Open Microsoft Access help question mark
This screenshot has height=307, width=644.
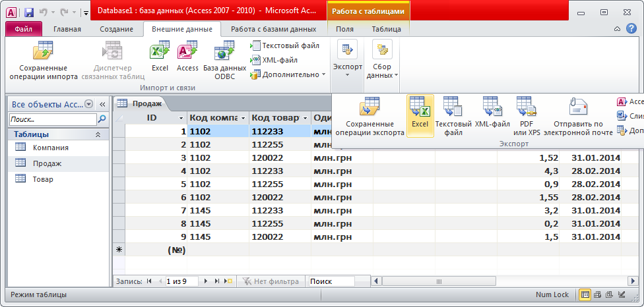(x=631, y=28)
